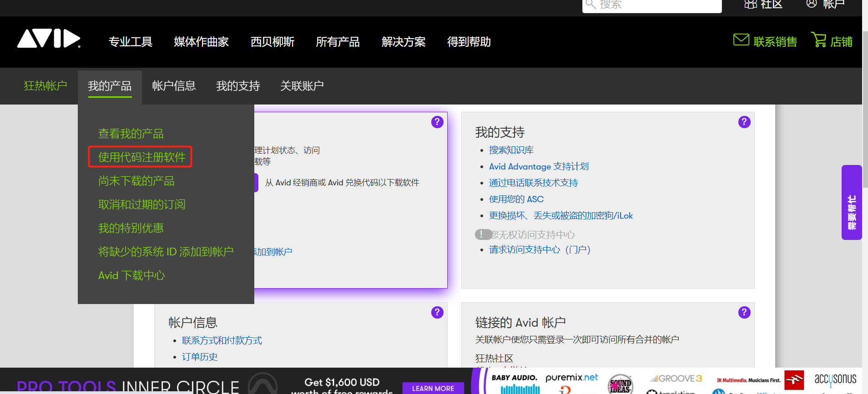Click the 订单历史 link

[200, 357]
